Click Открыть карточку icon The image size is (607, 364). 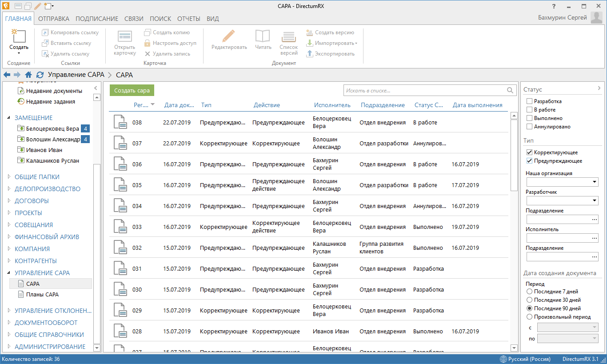pyautogui.click(x=125, y=36)
